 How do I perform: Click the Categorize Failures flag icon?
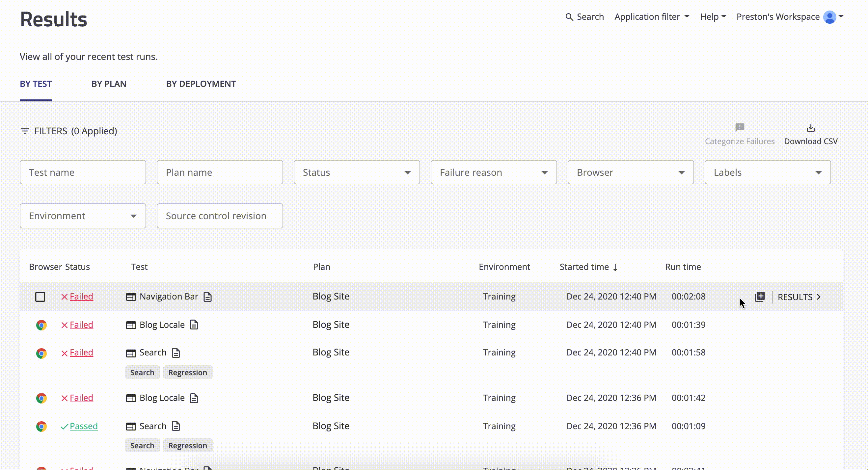(740, 127)
